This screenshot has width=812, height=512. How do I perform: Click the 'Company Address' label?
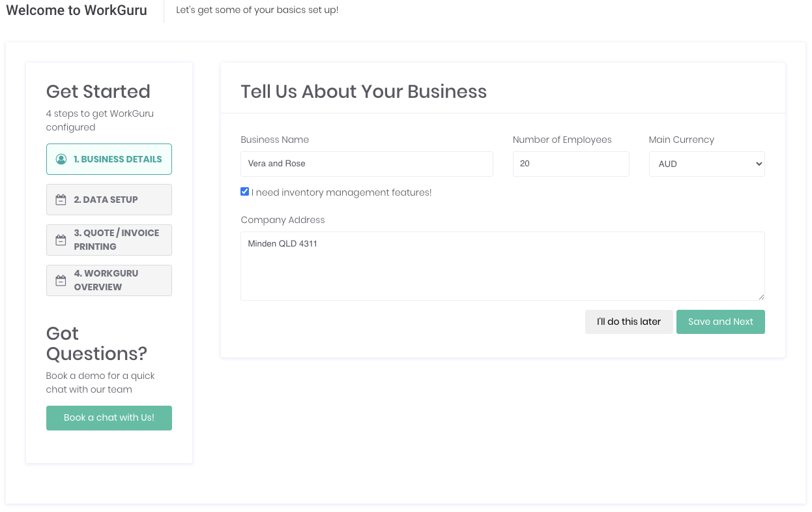(x=282, y=220)
